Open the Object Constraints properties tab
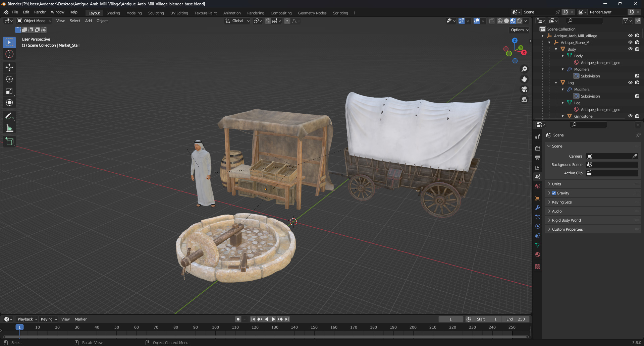This screenshot has height=346, width=644. point(538,236)
